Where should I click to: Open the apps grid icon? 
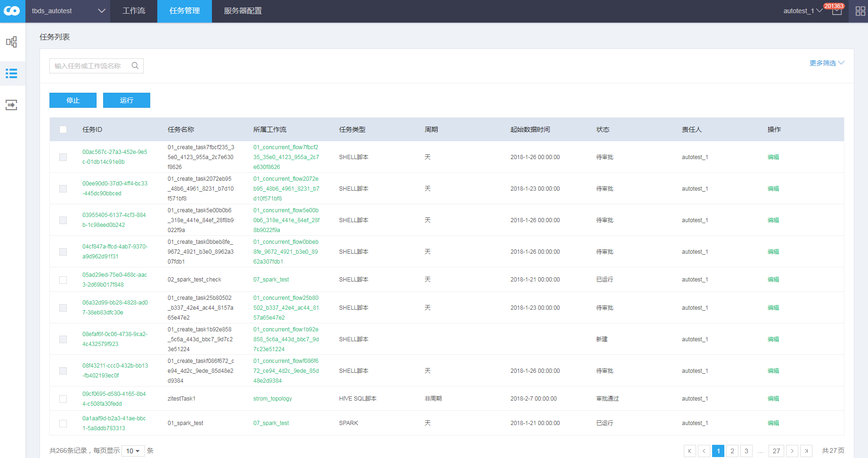(x=860, y=11)
